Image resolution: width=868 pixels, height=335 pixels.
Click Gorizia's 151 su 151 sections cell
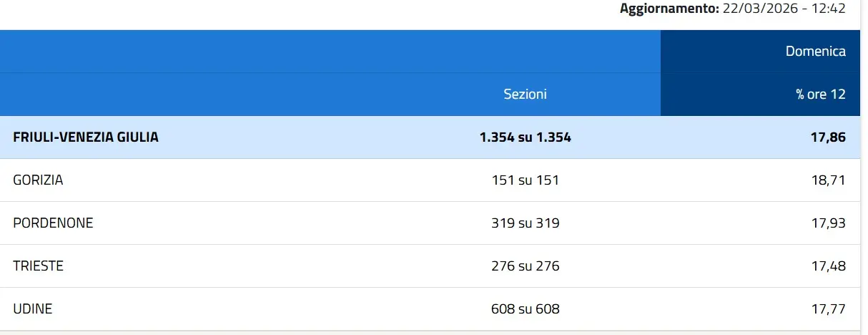pyautogui.click(x=525, y=180)
